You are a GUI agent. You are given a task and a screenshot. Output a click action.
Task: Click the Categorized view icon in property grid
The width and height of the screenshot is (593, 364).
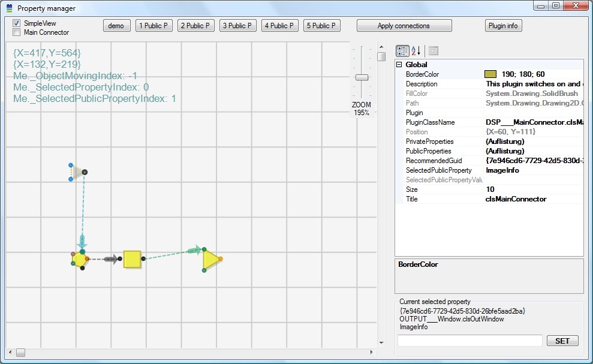click(x=402, y=51)
